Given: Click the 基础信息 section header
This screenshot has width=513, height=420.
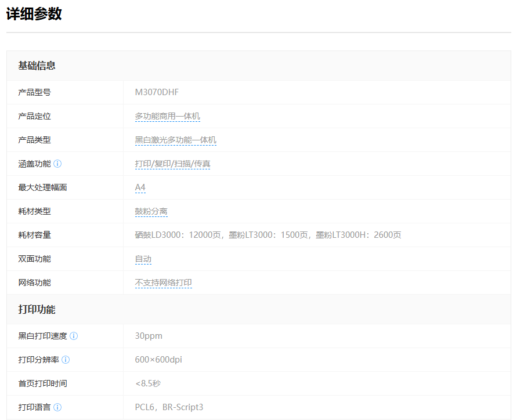Looking at the screenshot, I should coord(37,66).
